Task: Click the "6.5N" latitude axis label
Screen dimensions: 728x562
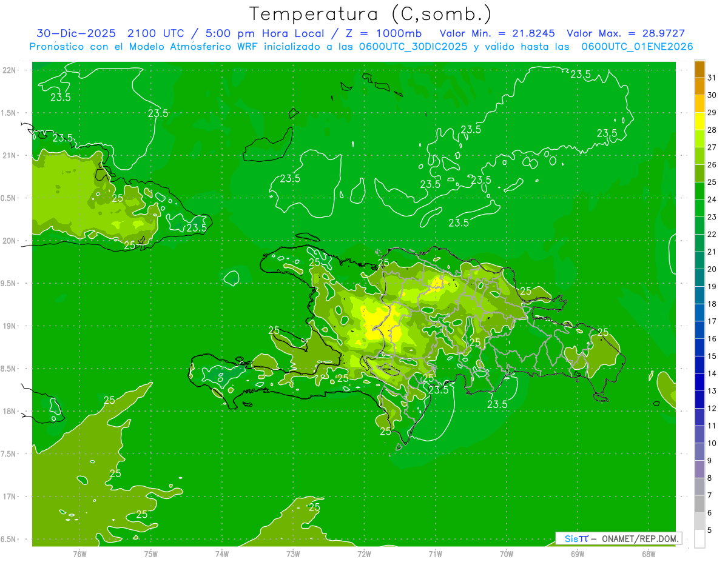Action: pos(8,540)
